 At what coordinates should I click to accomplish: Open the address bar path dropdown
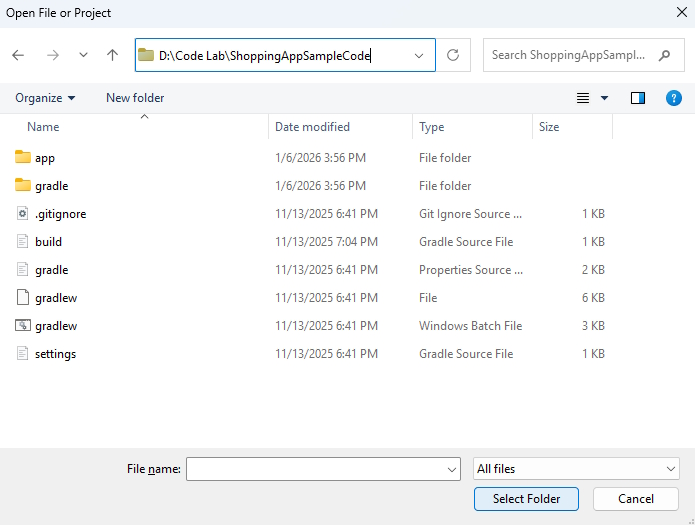419,56
